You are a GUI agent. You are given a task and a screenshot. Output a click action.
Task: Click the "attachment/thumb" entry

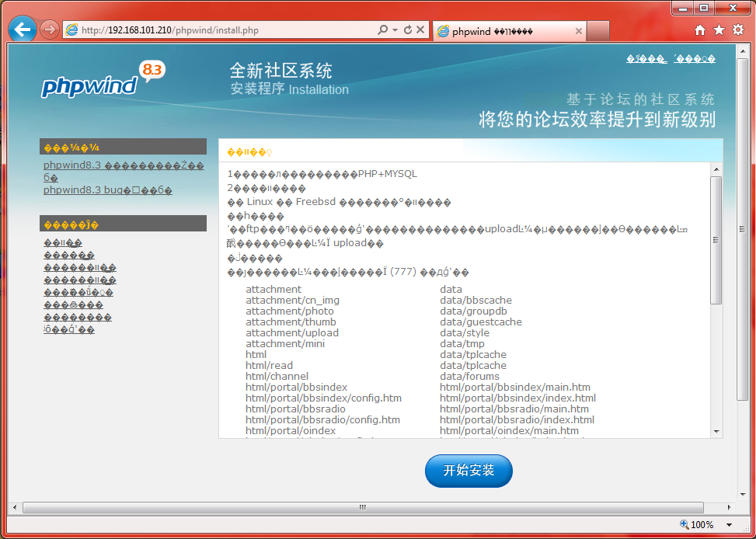point(291,322)
